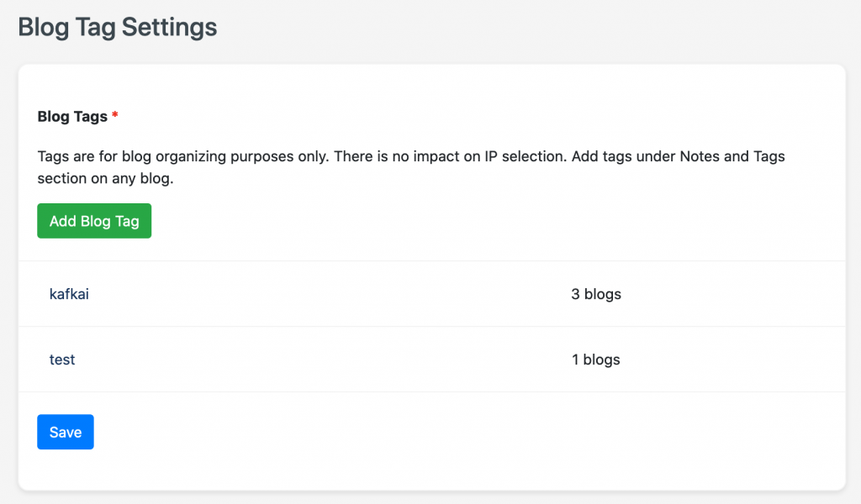Click the blue Save button
This screenshot has width=861, height=504.
[x=66, y=432]
